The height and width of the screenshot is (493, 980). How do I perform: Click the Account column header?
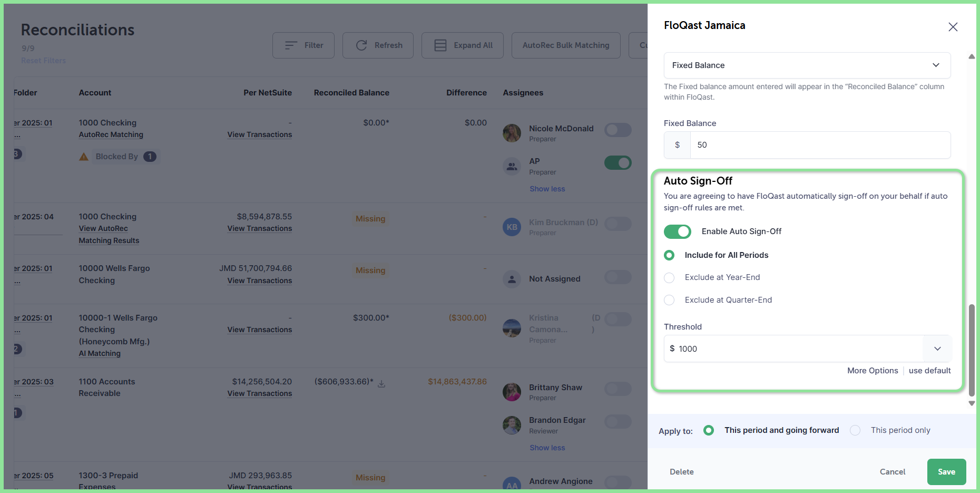(95, 93)
